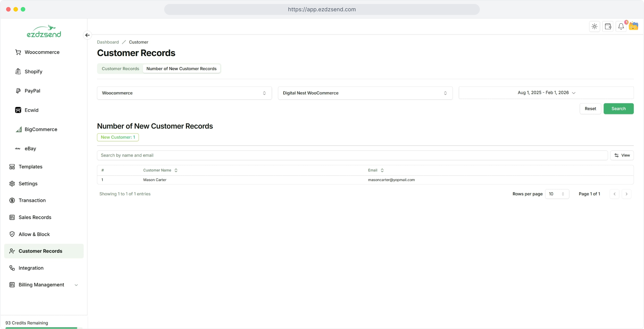The height and width of the screenshot is (329, 644).
Task: Open the notifications bell
Action: click(621, 27)
